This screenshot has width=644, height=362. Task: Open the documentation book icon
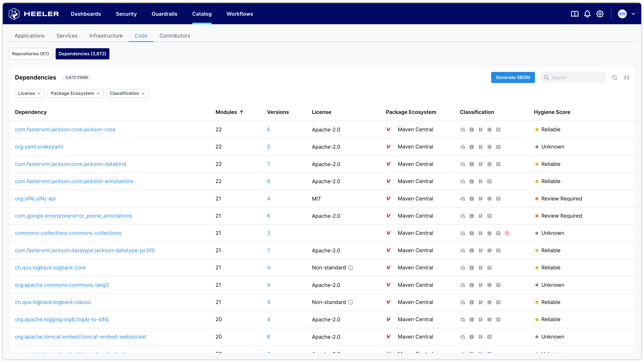tap(574, 14)
